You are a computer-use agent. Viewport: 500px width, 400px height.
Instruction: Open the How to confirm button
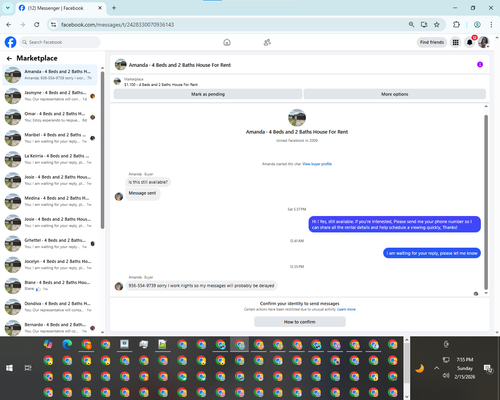[x=300, y=322]
